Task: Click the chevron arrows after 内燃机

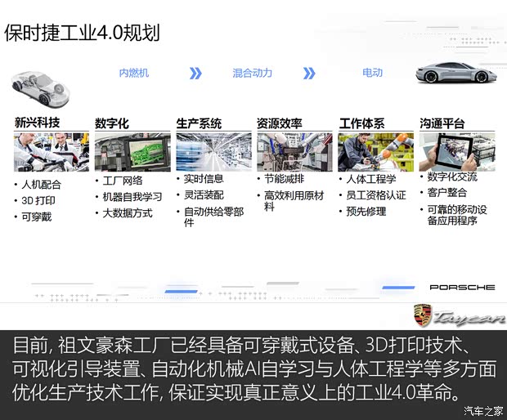Action: [x=195, y=74]
